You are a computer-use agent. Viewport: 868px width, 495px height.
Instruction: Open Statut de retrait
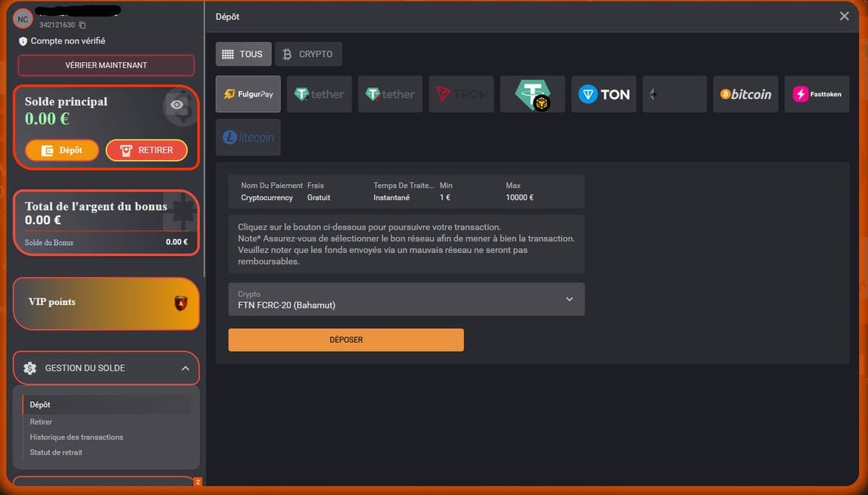coord(56,452)
